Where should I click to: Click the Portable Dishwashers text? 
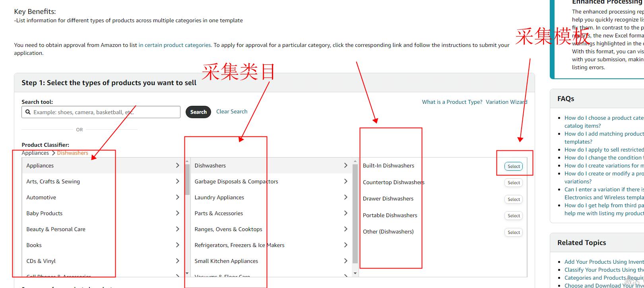[390, 215]
